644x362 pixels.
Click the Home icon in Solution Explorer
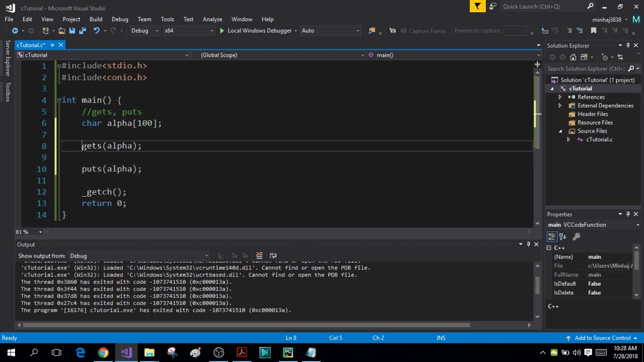point(573,57)
